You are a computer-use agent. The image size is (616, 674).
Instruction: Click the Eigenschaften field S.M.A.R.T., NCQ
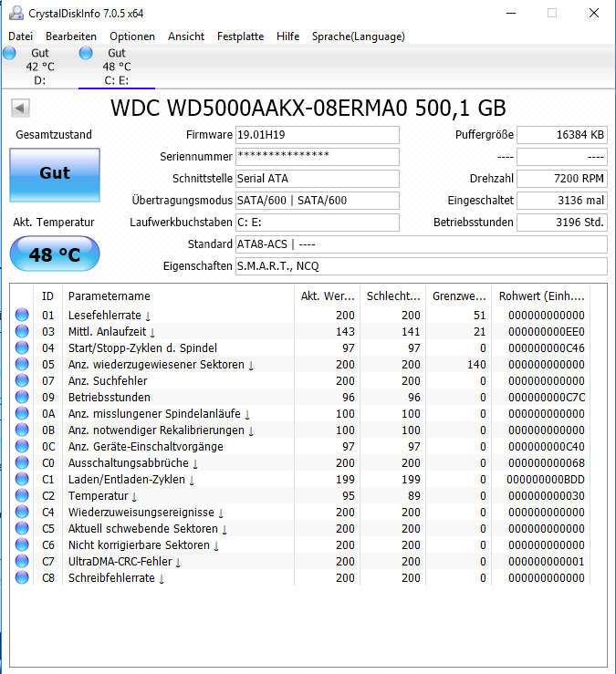coord(421,266)
